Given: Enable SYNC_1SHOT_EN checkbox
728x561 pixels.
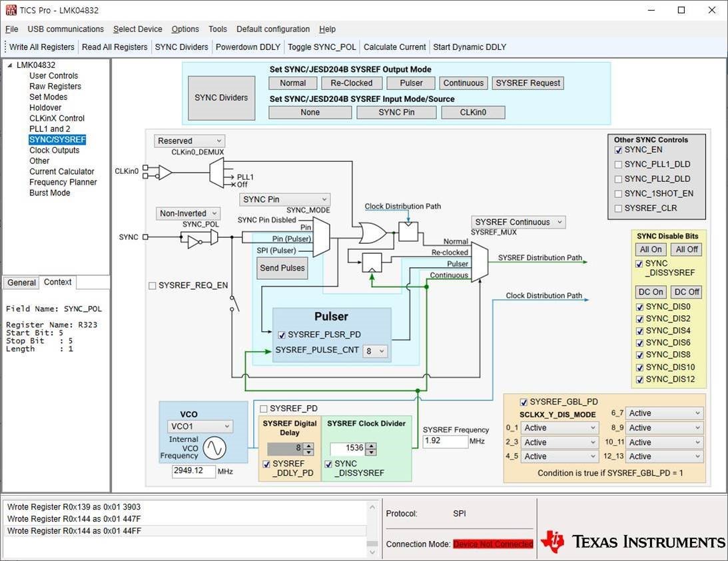Looking at the screenshot, I should pos(618,194).
